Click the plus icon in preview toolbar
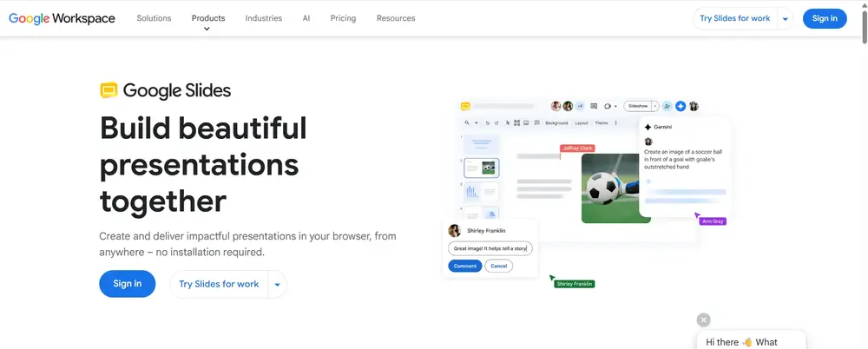The width and height of the screenshot is (868, 349). [x=476, y=123]
